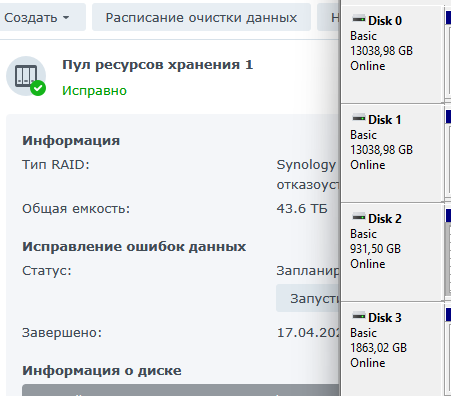Click the Disk 3 drive icon
The width and height of the screenshot is (451, 396).
(359, 316)
